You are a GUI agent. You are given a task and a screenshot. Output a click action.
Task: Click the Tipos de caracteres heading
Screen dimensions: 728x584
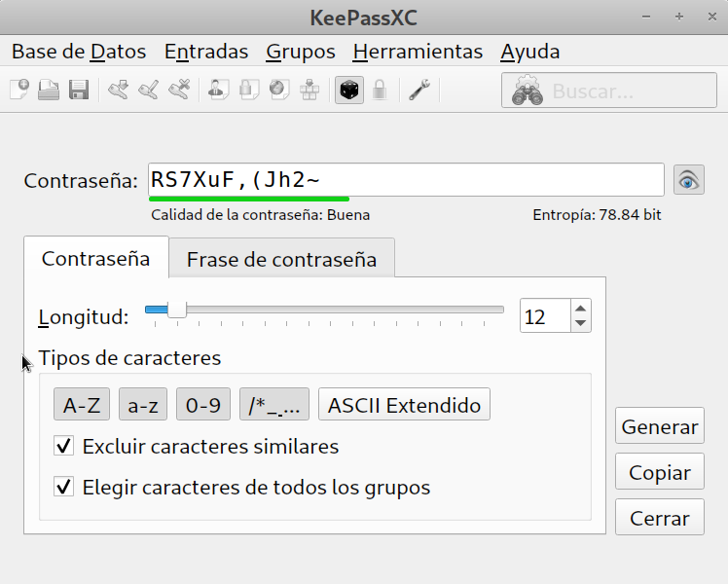tap(129, 358)
